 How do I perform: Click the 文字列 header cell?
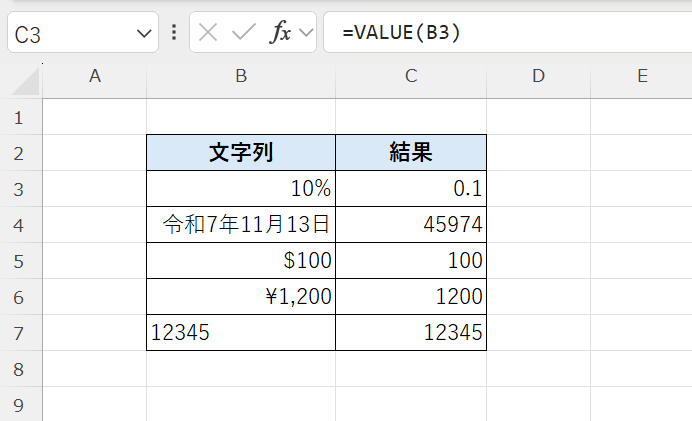[x=240, y=153]
